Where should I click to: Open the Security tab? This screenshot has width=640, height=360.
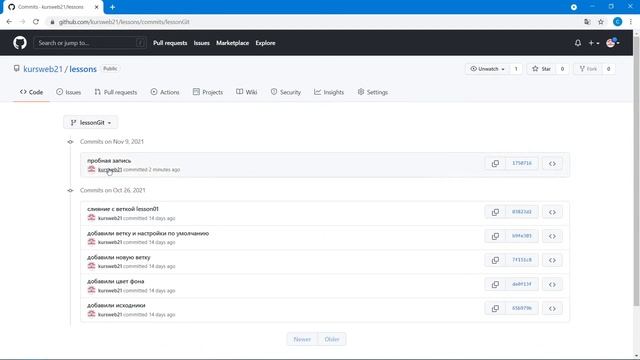pyautogui.click(x=286, y=92)
